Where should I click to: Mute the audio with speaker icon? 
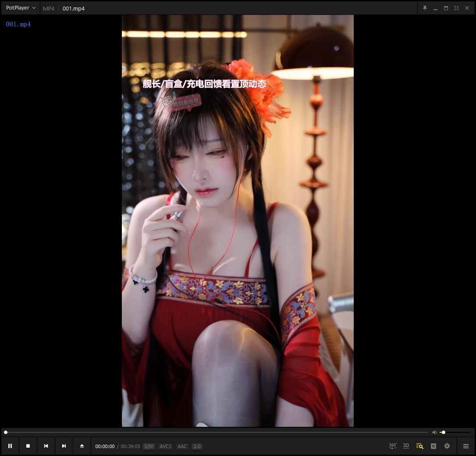point(434,432)
